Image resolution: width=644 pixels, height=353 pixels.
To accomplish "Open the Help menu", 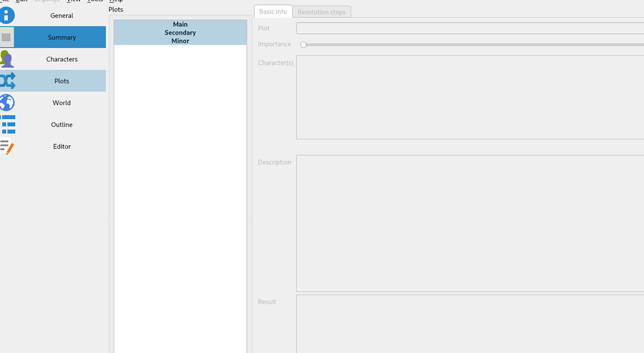I will pos(116,1).
